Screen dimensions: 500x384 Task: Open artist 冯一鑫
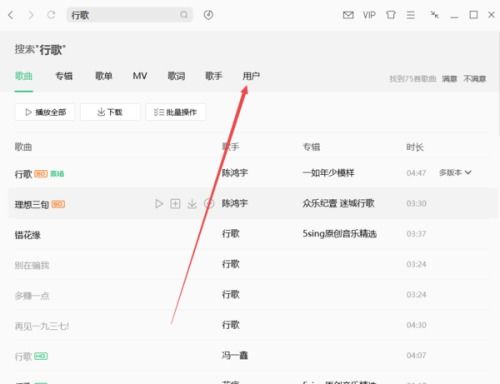[235, 355]
